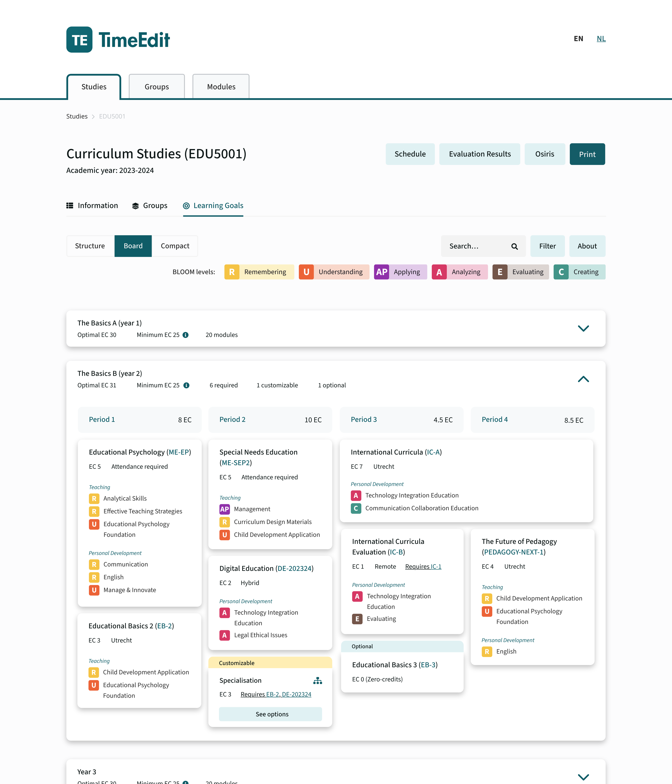Screen dimensions: 672x784
Task: Click the Applying AP legend badge
Action: click(382, 272)
